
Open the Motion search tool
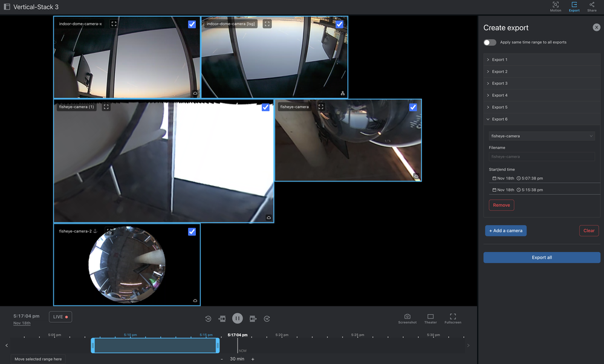coord(555,7)
